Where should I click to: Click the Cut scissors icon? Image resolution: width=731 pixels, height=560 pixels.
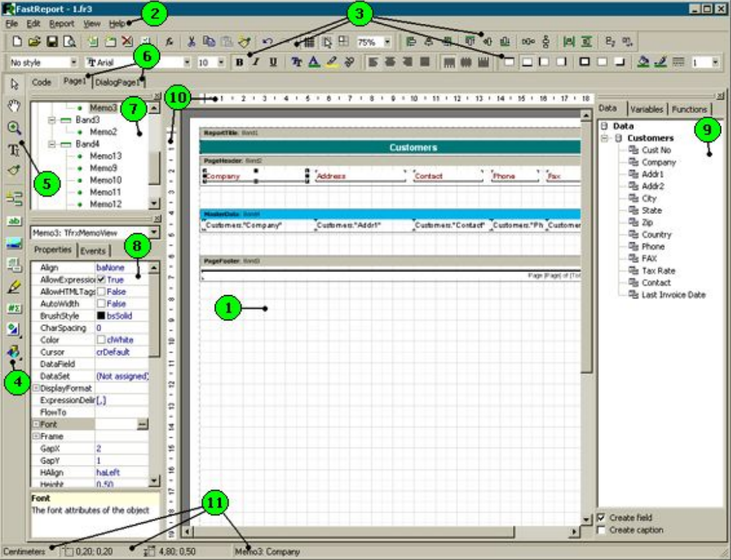[x=192, y=42]
